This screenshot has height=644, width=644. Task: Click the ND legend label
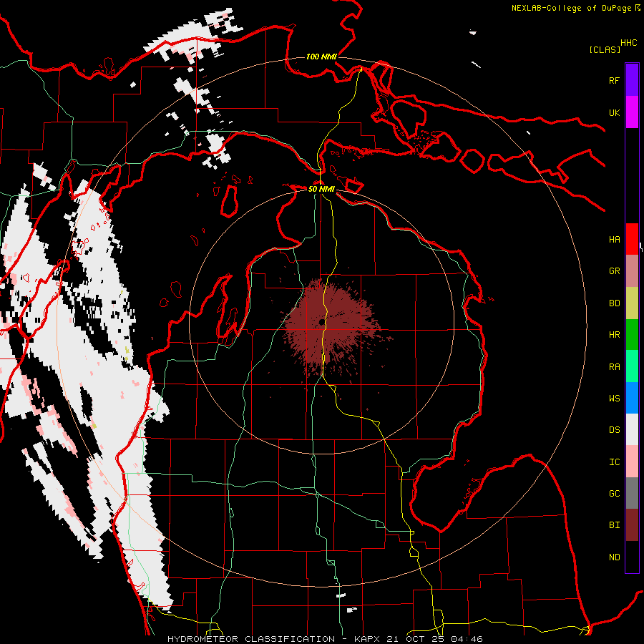point(615,557)
